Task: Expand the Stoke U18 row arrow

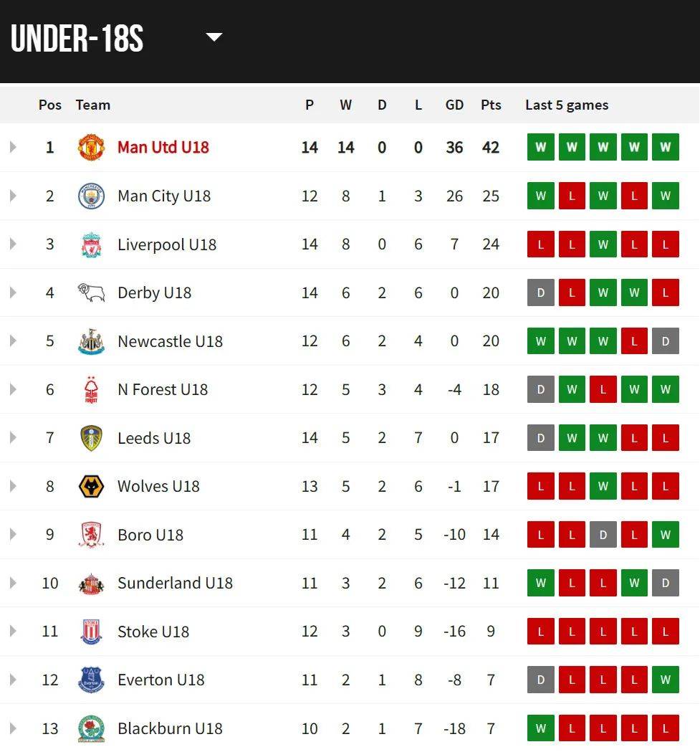Action: pyautogui.click(x=13, y=631)
